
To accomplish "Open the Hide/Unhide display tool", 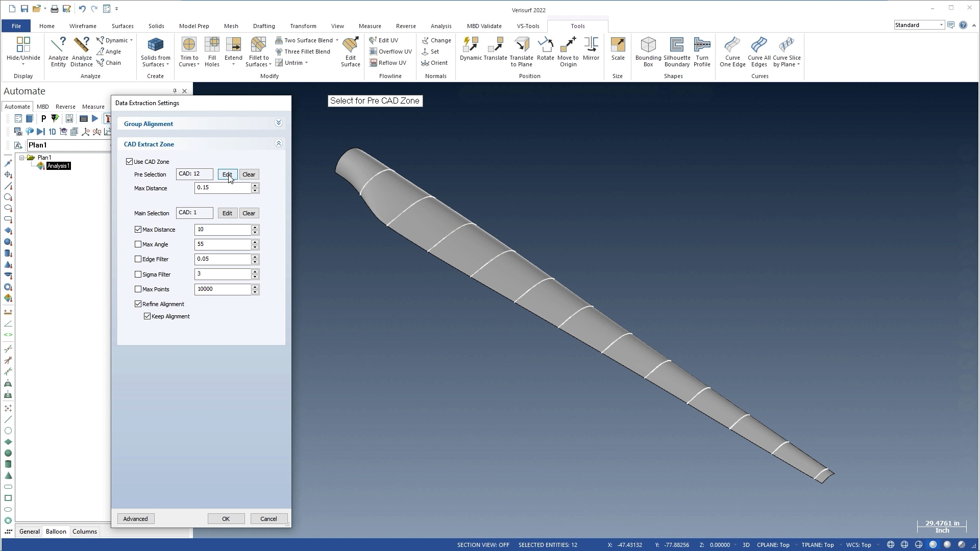I will click(x=23, y=51).
